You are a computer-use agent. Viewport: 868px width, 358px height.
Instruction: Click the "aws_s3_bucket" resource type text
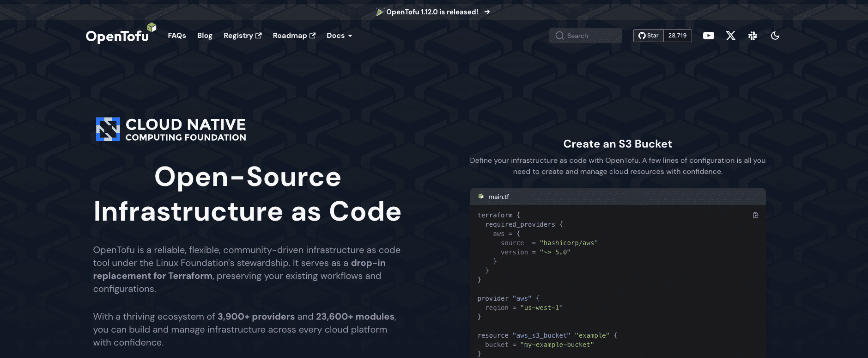coord(541,335)
